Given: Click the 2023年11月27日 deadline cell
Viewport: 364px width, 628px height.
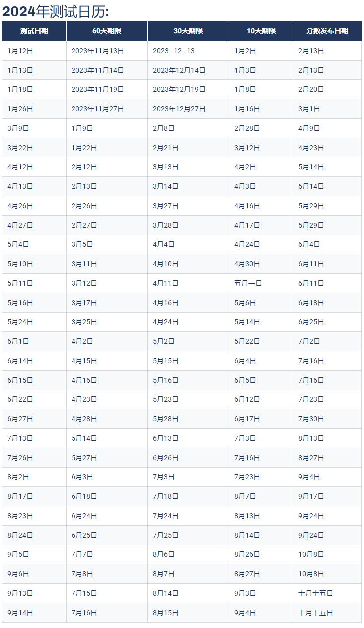Looking at the screenshot, I should pyautogui.click(x=107, y=109).
